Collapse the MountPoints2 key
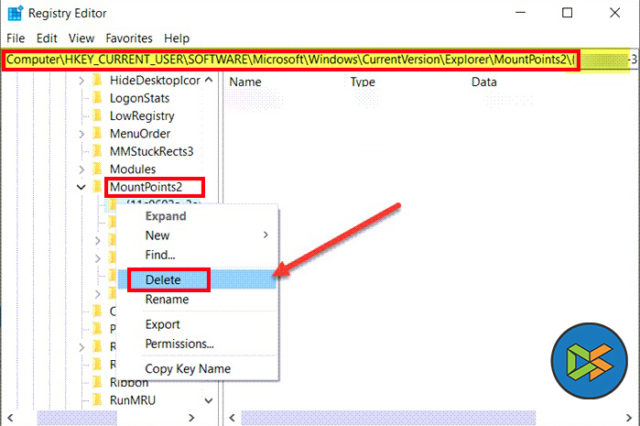This screenshot has height=426, width=640. (x=82, y=187)
